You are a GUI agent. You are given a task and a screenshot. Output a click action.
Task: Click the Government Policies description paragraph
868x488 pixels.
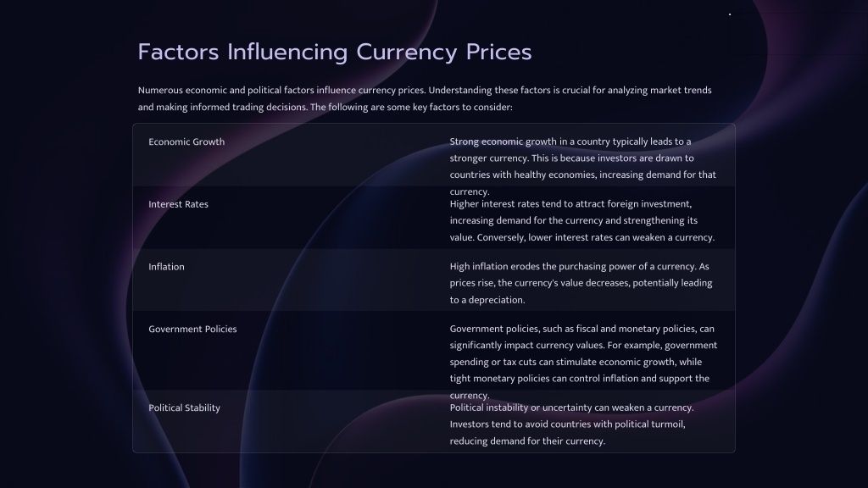(x=583, y=362)
